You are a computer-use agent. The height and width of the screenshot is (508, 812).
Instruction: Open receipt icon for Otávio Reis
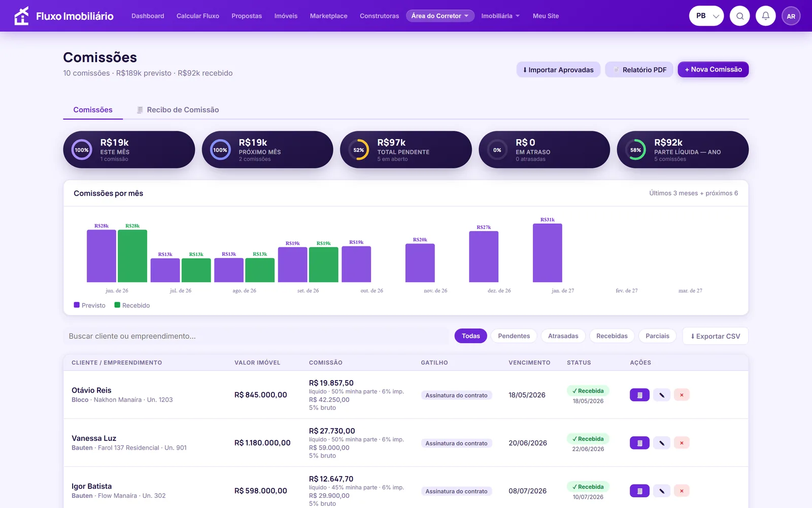[639, 395]
